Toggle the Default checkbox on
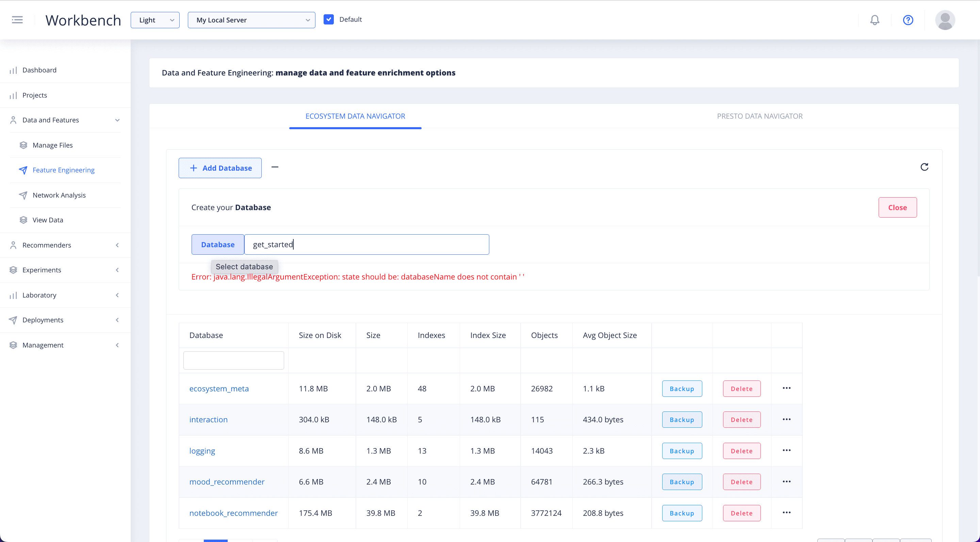Viewport: 980px width, 542px height. [328, 19]
